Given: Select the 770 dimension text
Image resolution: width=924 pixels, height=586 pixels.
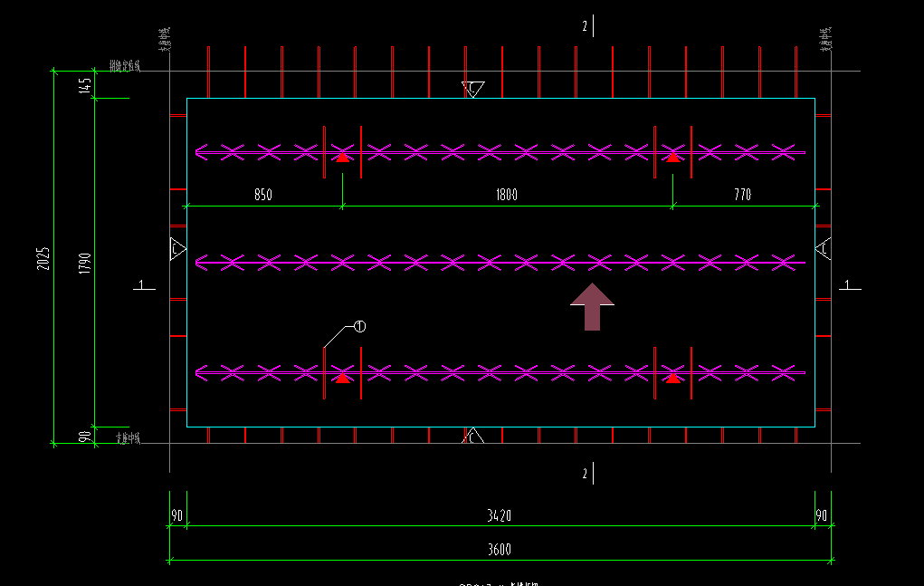Looking at the screenshot, I should pos(742,195).
